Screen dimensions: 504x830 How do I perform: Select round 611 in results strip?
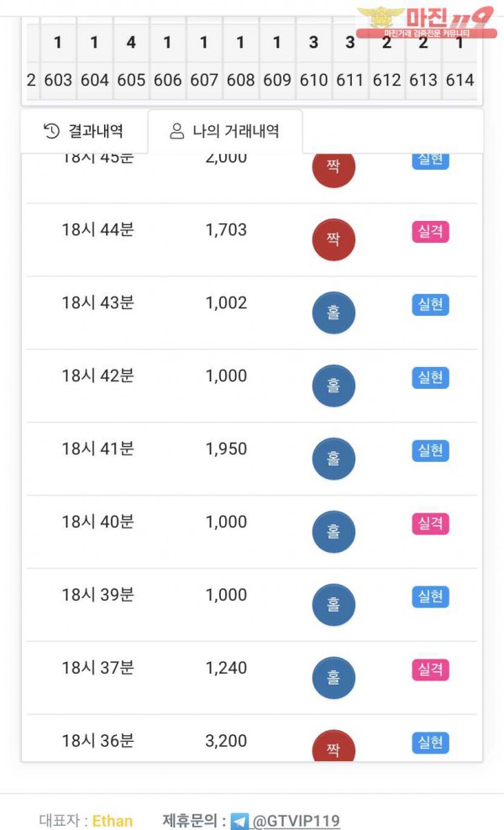pyautogui.click(x=349, y=80)
